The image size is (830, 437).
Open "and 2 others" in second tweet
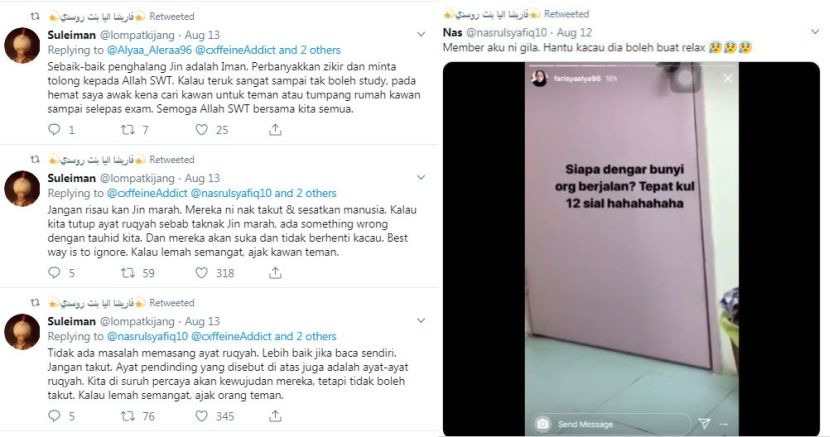[305, 193]
